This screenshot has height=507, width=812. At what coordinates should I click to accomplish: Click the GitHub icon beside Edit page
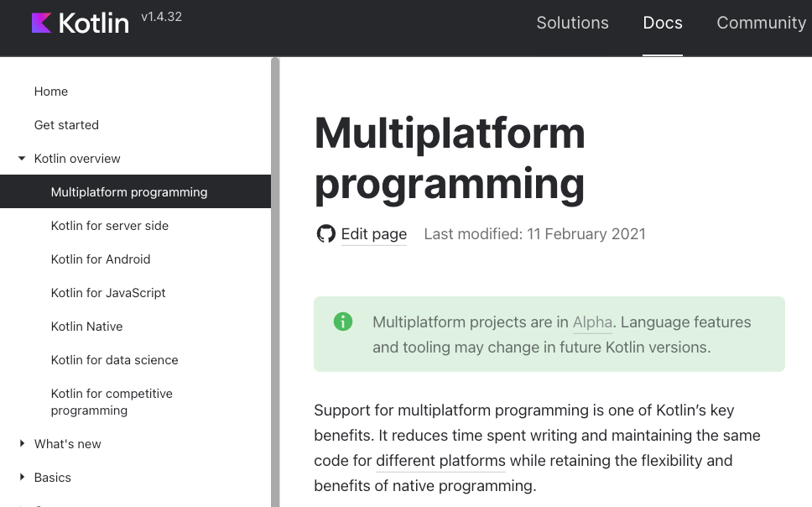click(x=325, y=234)
